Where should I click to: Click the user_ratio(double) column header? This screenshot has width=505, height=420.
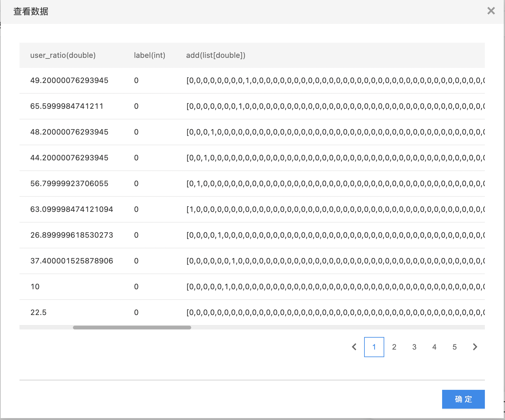click(63, 55)
